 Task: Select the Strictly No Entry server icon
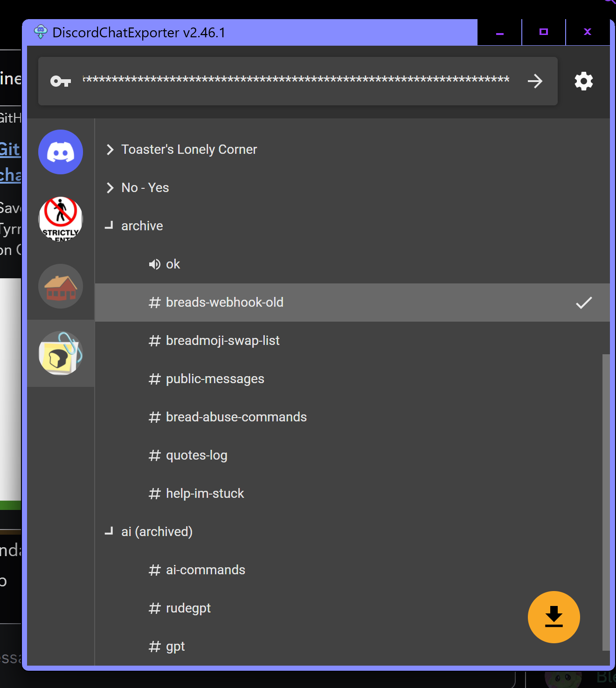coord(61,219)
